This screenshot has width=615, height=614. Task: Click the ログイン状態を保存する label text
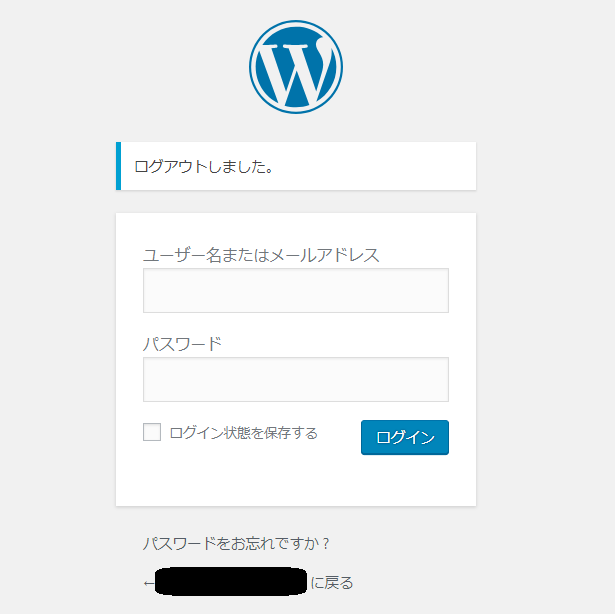pos(244,433)
